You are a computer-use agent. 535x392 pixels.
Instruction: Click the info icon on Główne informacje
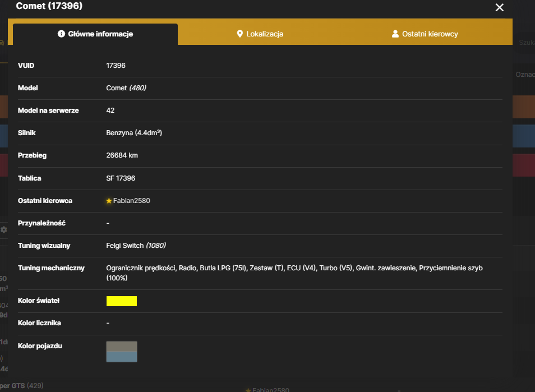tap(62, 34)
